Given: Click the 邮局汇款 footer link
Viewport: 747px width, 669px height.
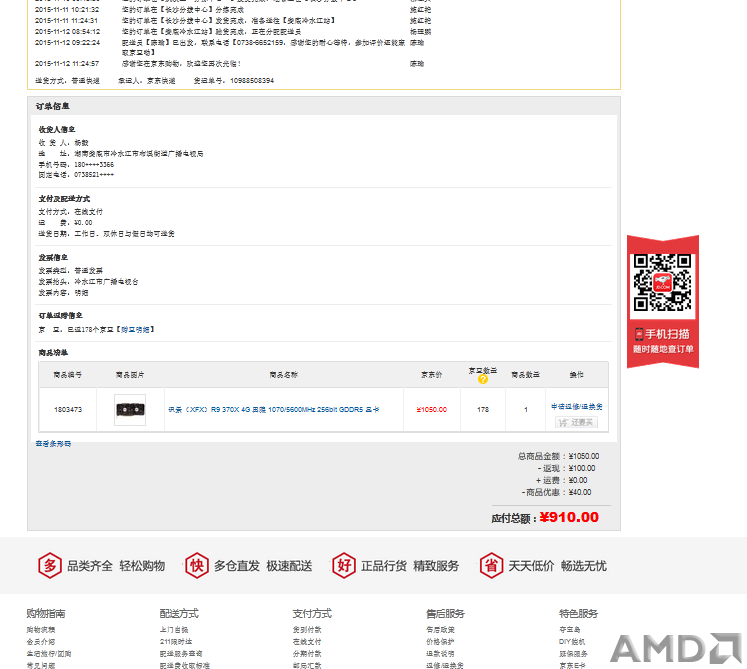Looking at the screenshot, I should (x=307, y=666).
